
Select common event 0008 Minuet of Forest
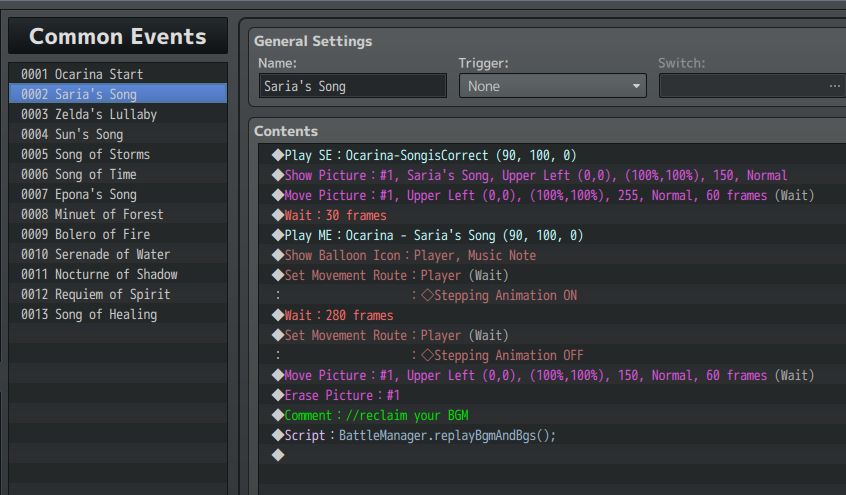pyautogui.click(x=118, y=214)
